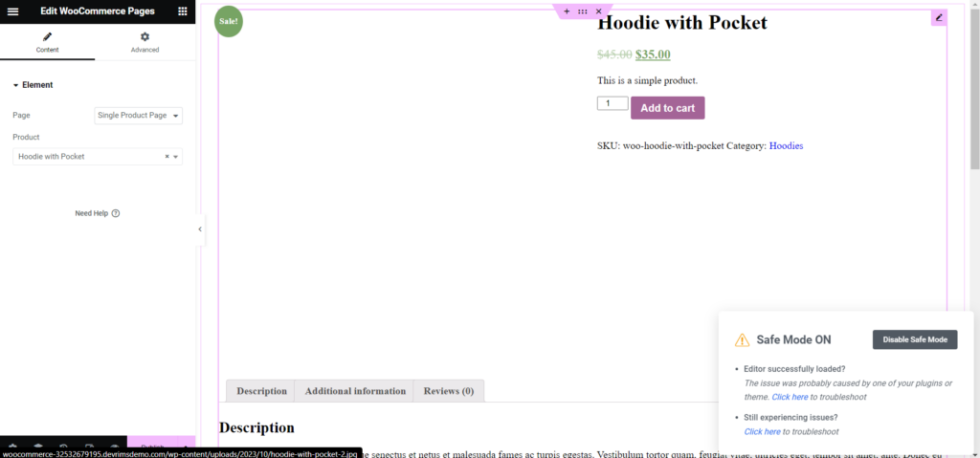This screenshot has height=458, width=980.
Task: Click the 'This is a simple product.' text
Action: coord(647,80)
